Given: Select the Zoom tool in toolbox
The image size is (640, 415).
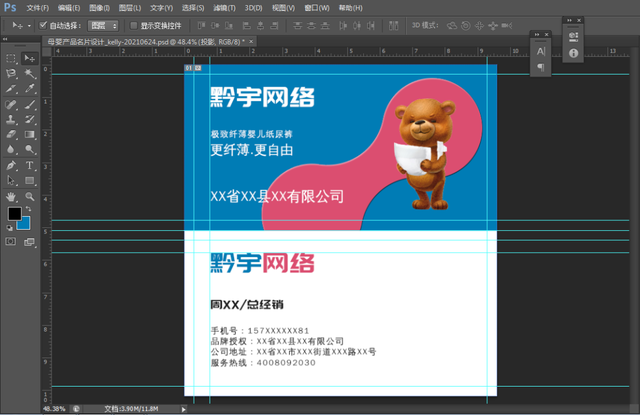Looking at the screenshot, I should 29,197.
